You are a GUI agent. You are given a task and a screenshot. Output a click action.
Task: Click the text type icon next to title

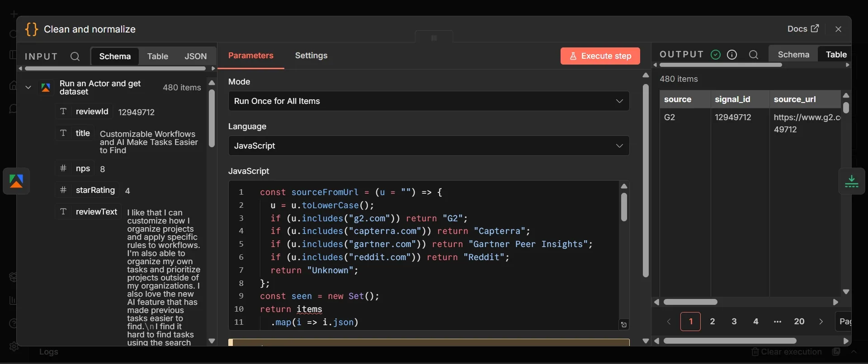63,133
